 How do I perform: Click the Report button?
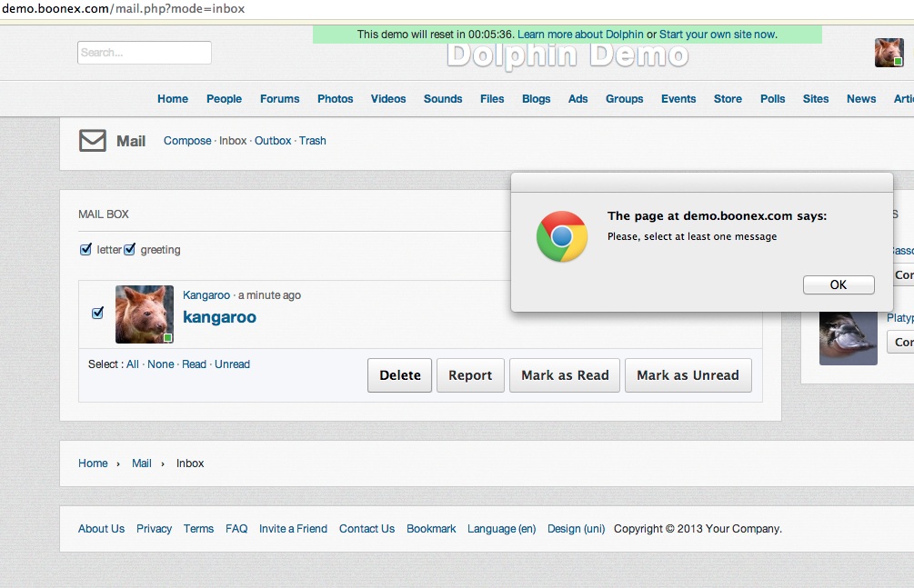tap(470, 375)
